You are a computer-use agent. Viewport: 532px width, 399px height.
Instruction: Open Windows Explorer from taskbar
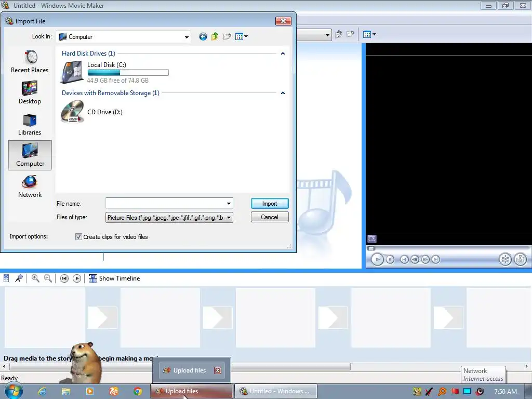[66, 391]
